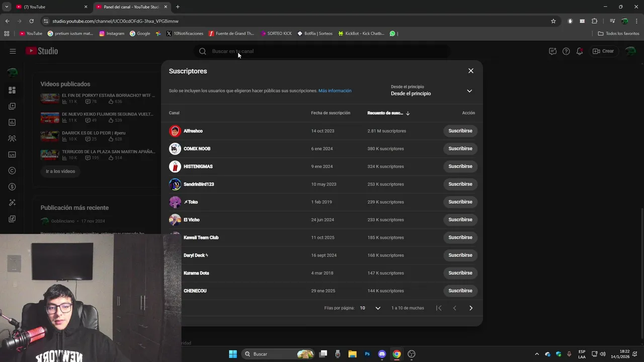Open the Customization wand icon in sidebar
This screenshot has width=644, height=362.
[12, 203]
